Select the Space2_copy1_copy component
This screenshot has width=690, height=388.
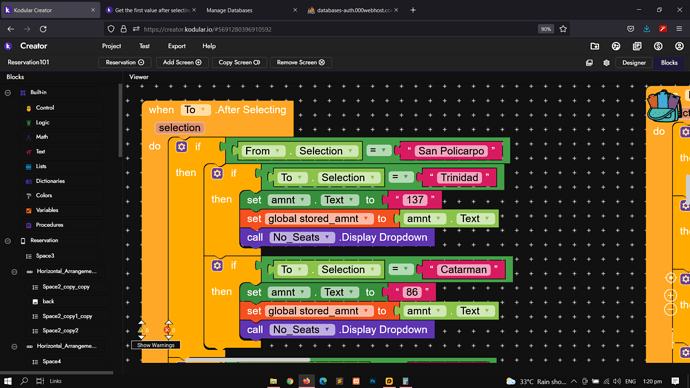coord(67,316)
